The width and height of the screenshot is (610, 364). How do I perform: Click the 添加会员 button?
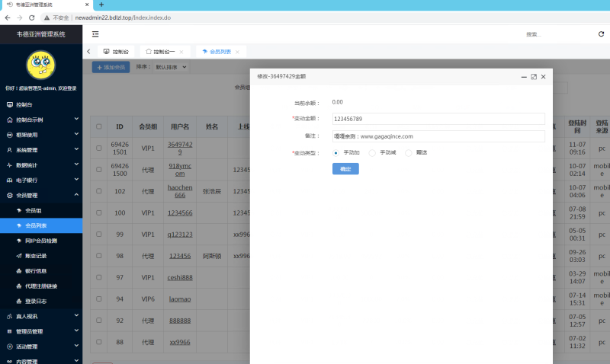coord(111,67)
